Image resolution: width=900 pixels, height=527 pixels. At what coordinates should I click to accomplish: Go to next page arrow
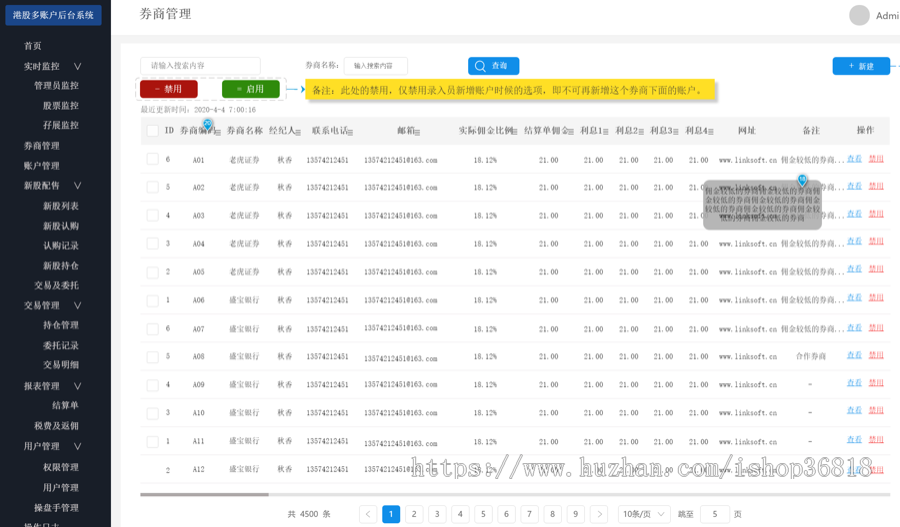click(599, 514)
